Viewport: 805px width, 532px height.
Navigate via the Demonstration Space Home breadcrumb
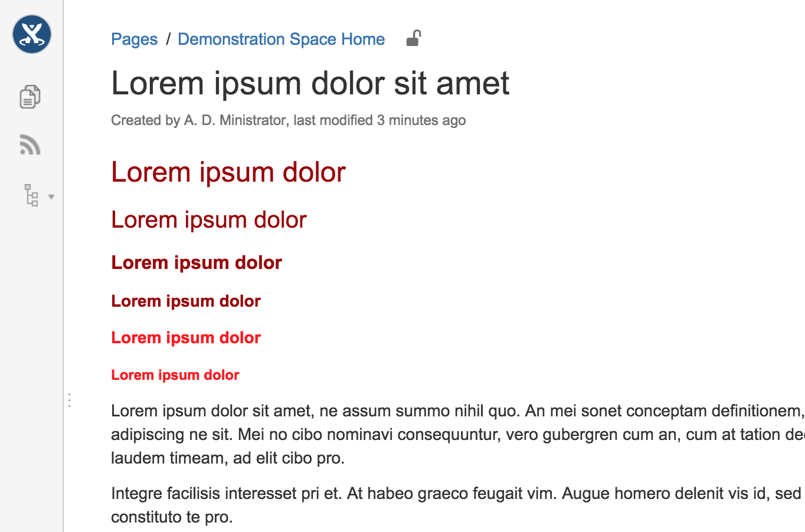pyautogui.click(x=282, y=39)
